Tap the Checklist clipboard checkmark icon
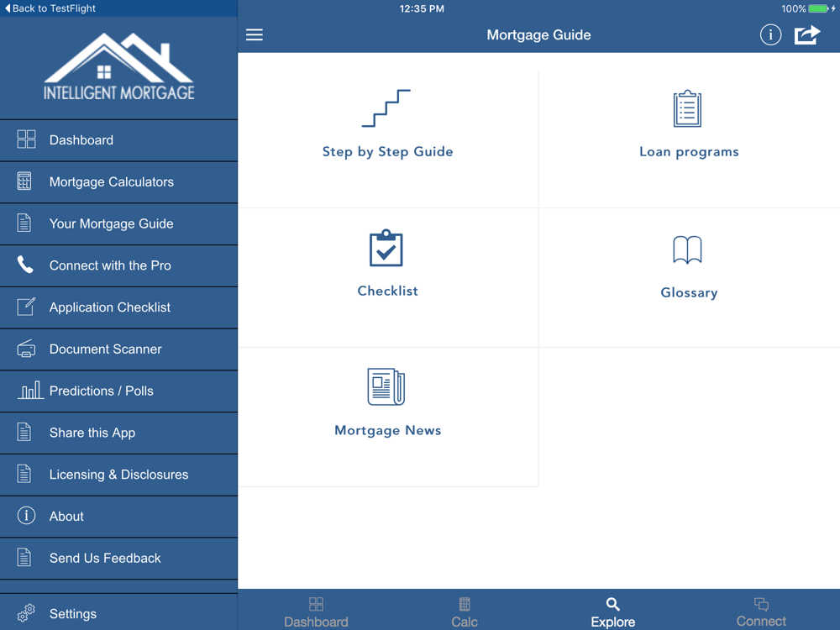 point(386,248)
